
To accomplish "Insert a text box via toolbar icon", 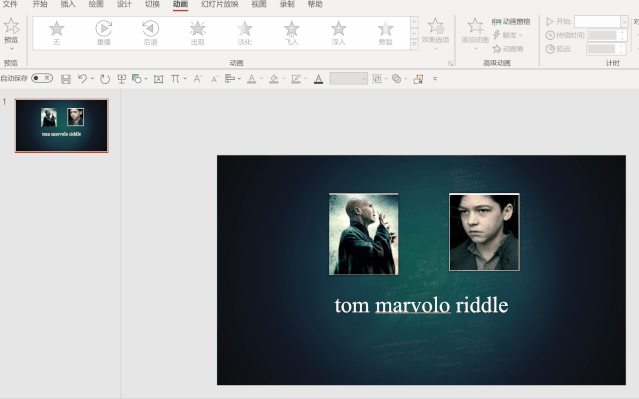I will 159,79.
